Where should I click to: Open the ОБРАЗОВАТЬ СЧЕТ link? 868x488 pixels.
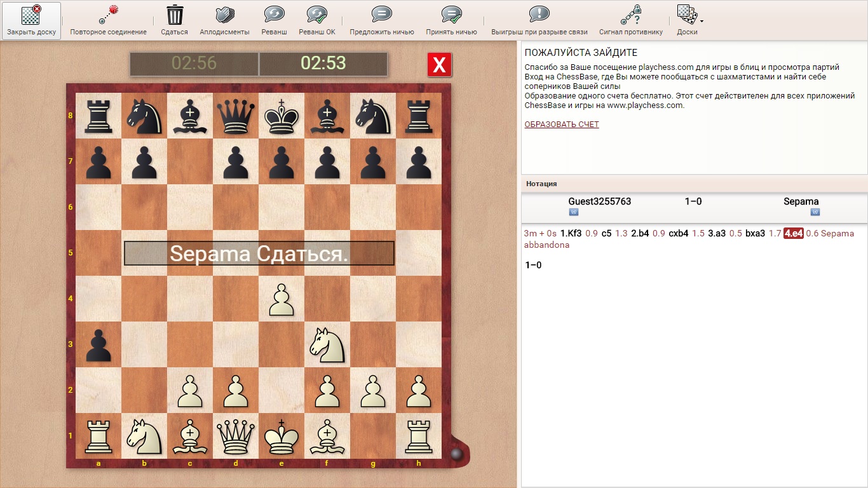pos(562,125)
